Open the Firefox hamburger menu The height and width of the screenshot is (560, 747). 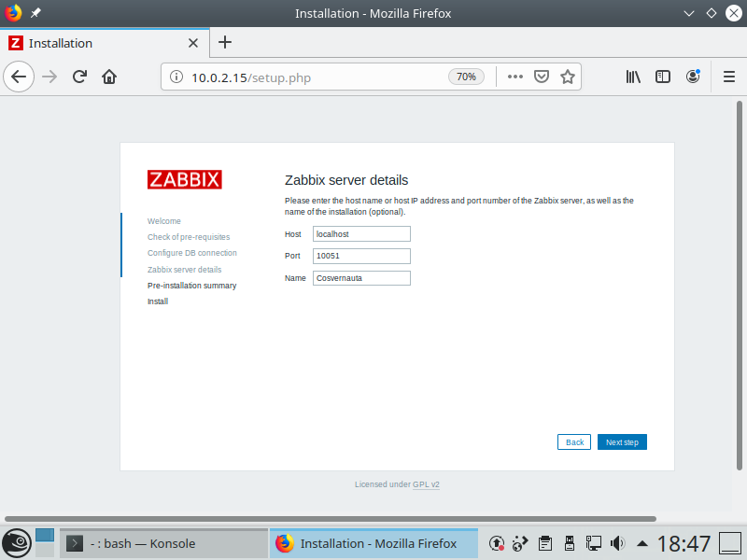(x=729, y=77)
